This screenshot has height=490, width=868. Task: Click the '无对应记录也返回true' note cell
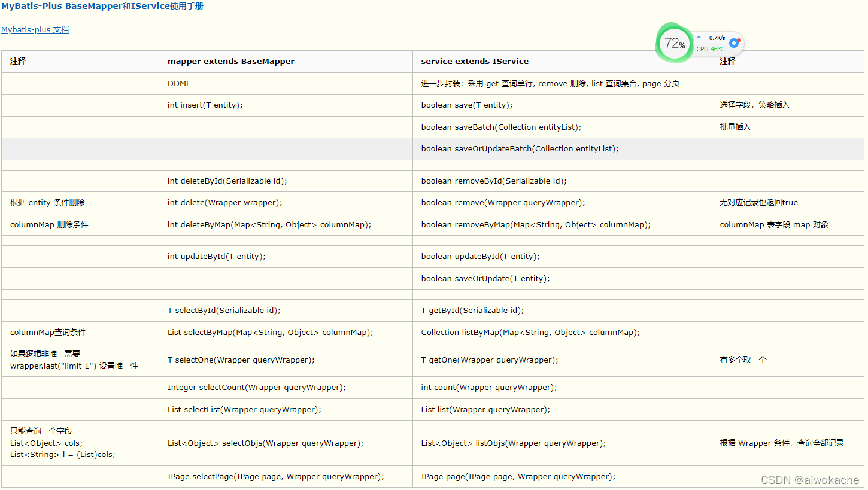[x=758, y=202]
